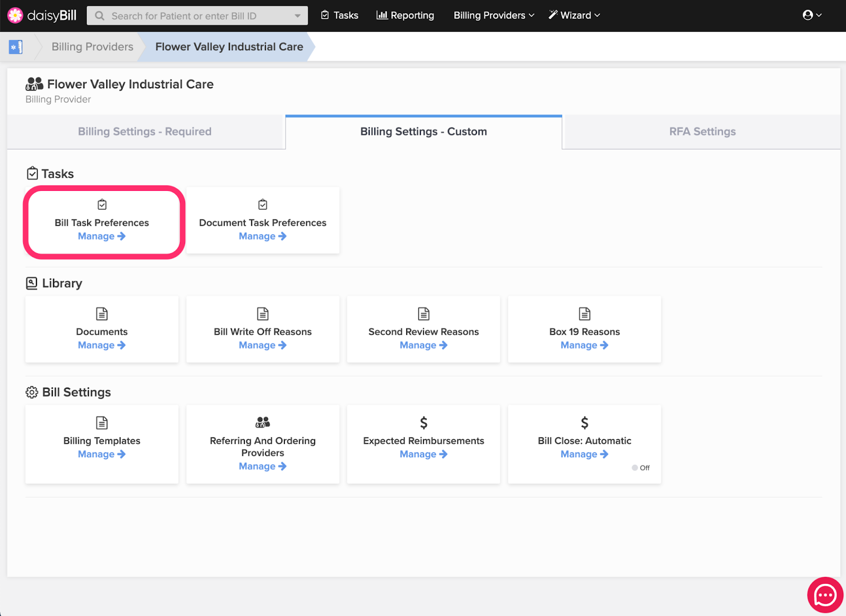Click the search magnifier icon

tap(99, 16)
